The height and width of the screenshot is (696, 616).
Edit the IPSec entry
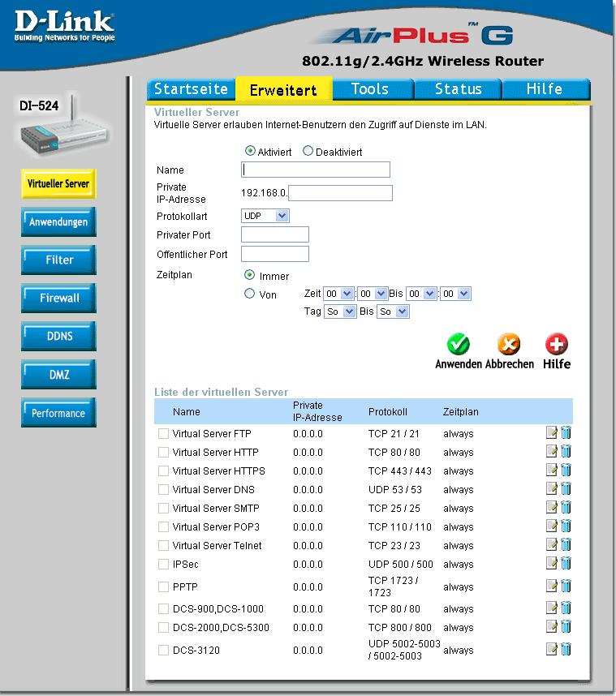point(551,563)
